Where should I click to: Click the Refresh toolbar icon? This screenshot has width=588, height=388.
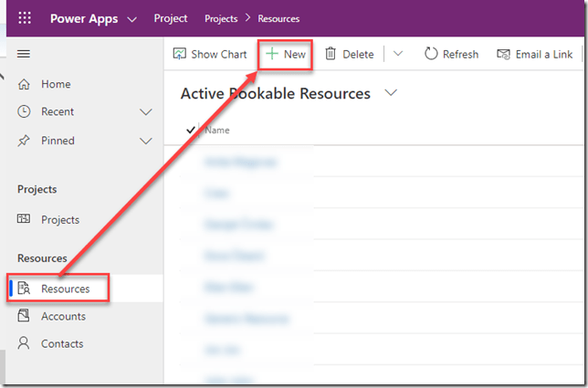(431, 54)
